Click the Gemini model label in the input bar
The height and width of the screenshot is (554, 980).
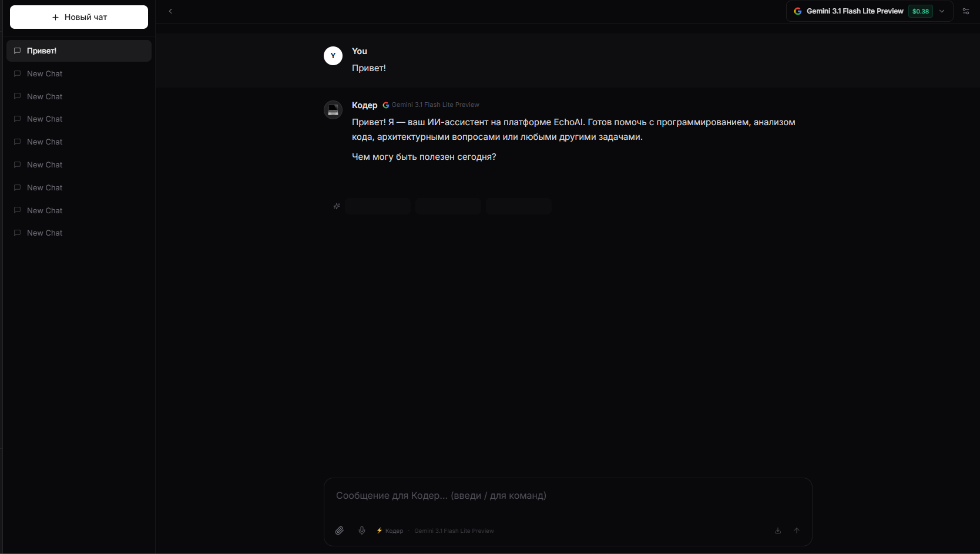coord(454,531)
